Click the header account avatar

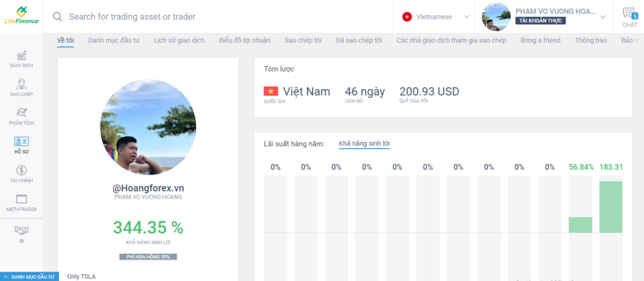click(x=496, y=17)
